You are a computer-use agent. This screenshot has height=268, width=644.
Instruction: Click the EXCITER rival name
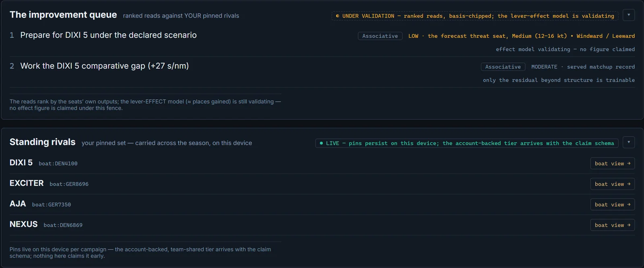(27, 183)
